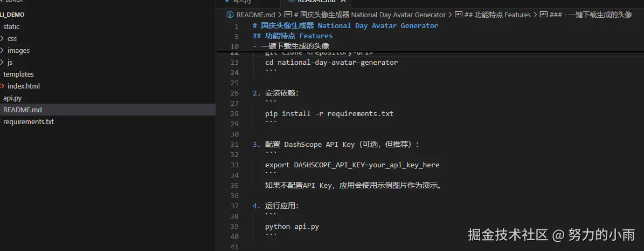644x251 pixels.
Task: Switch to the README.md editor tab
Action: click(315, 2)
